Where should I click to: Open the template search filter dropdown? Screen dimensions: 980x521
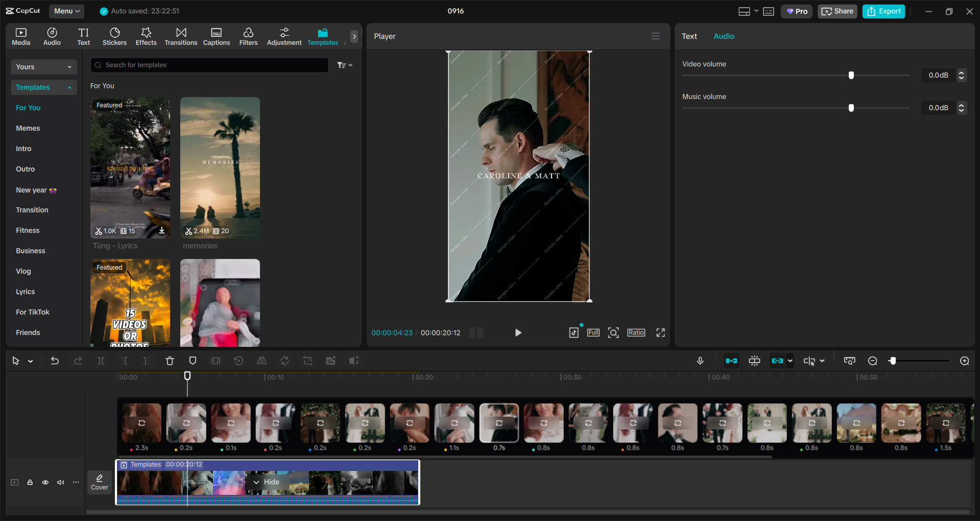tap(345, 65)
